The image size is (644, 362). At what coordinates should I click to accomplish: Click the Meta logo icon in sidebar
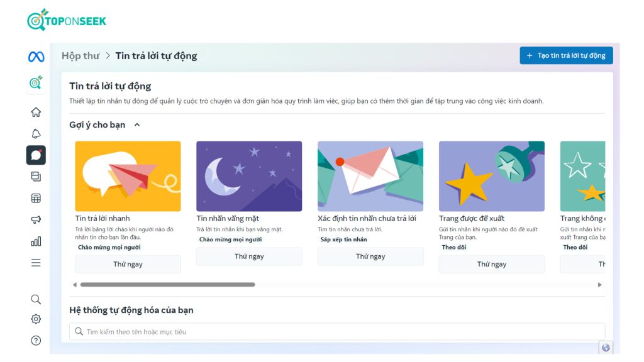point(36,57)
